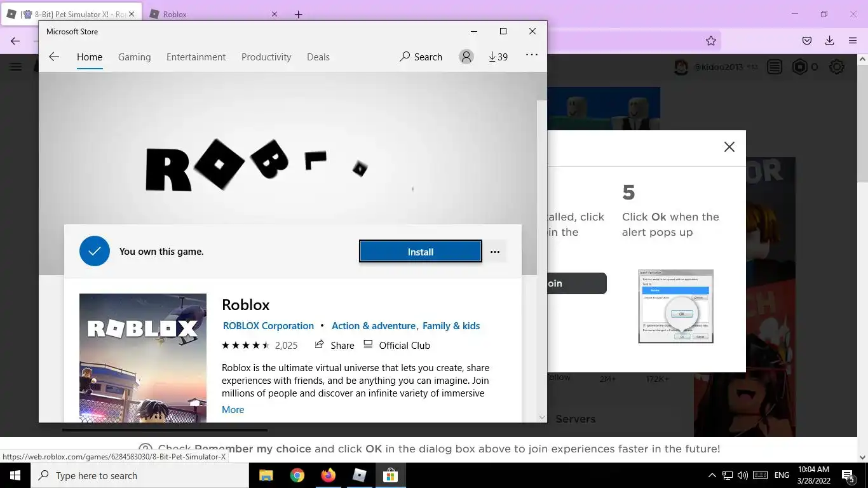Open a new browser tab
Image resolution: width=868 pixels, height=488 pixels.
coord(298,14)
